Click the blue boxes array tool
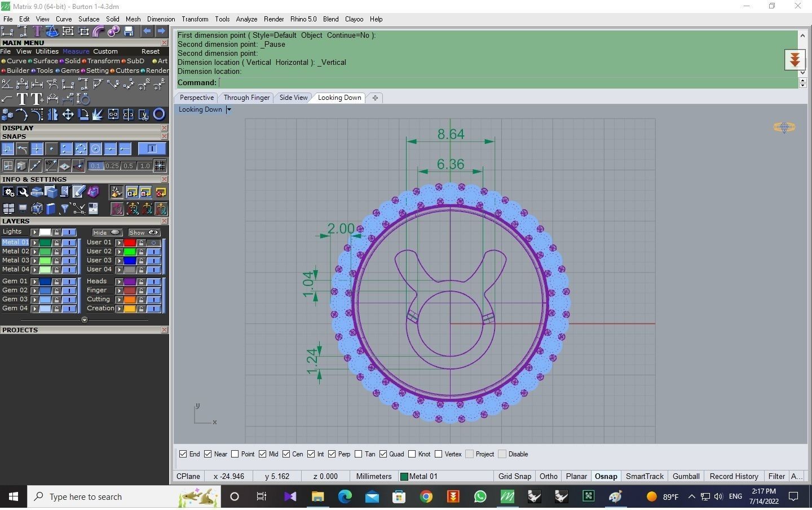 (7, 114)
